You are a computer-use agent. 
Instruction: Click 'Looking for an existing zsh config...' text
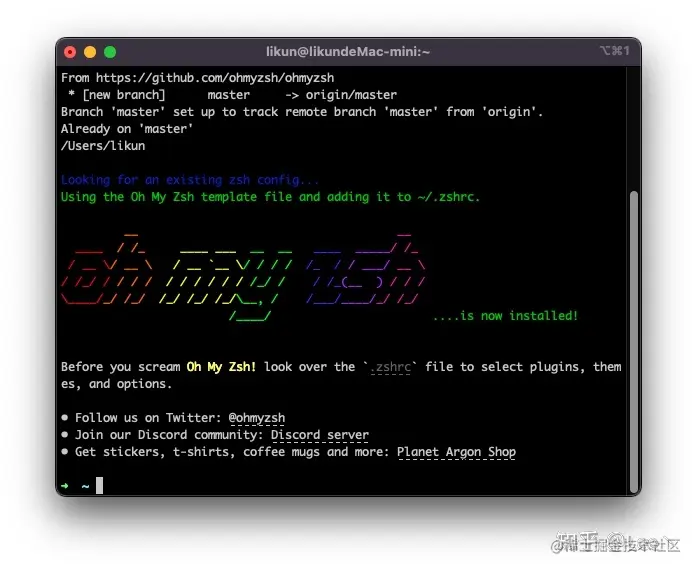[x=190, y=180]
